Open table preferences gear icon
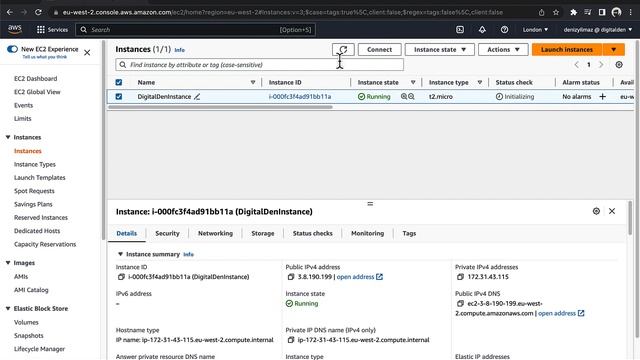The image size is (640, 360). [x=619, y=64]
